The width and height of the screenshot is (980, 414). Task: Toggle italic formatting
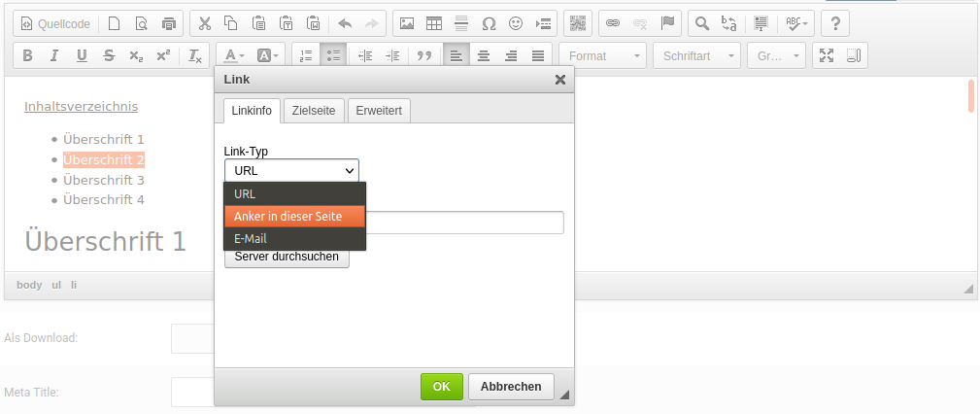click(54, 55)
